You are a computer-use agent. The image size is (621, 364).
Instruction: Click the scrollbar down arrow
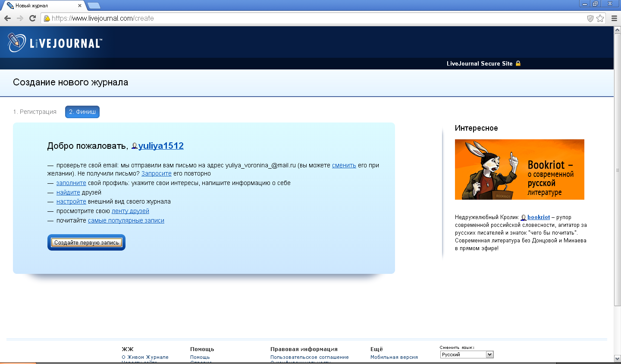pos(617,358)
